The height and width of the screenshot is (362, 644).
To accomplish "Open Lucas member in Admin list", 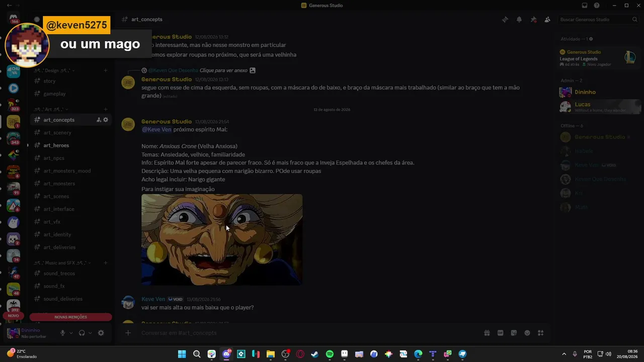I will point(599,107).
